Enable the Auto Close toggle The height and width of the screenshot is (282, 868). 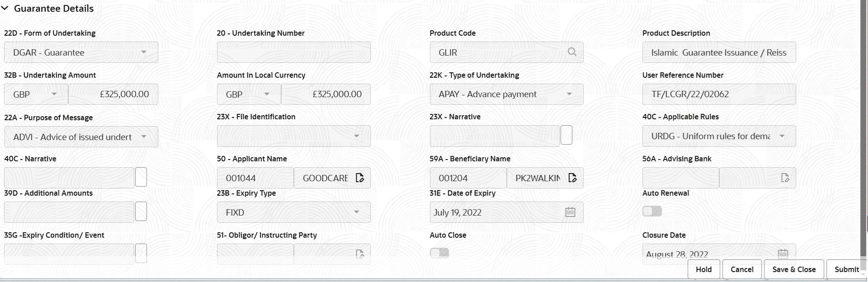click(439, 253)
